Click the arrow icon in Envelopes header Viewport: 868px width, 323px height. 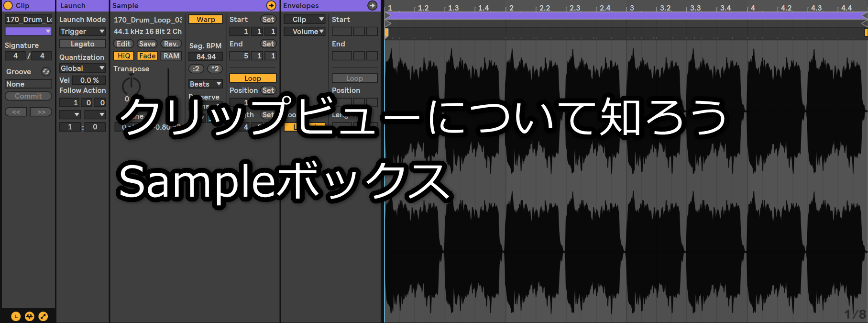(x=372, y=6)
